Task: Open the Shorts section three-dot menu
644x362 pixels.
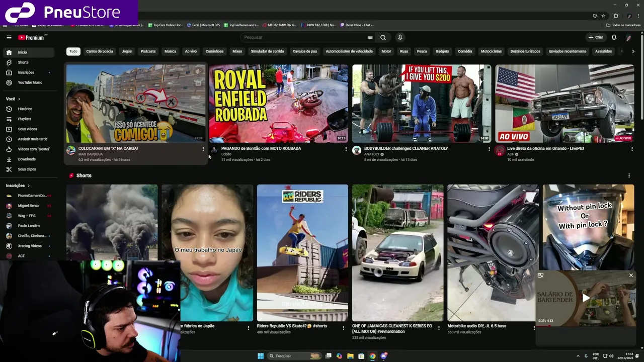Action: [x=629, y=175]
